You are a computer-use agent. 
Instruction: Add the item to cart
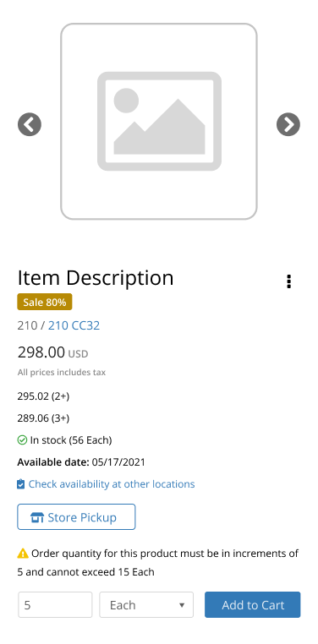coord(253,605)
